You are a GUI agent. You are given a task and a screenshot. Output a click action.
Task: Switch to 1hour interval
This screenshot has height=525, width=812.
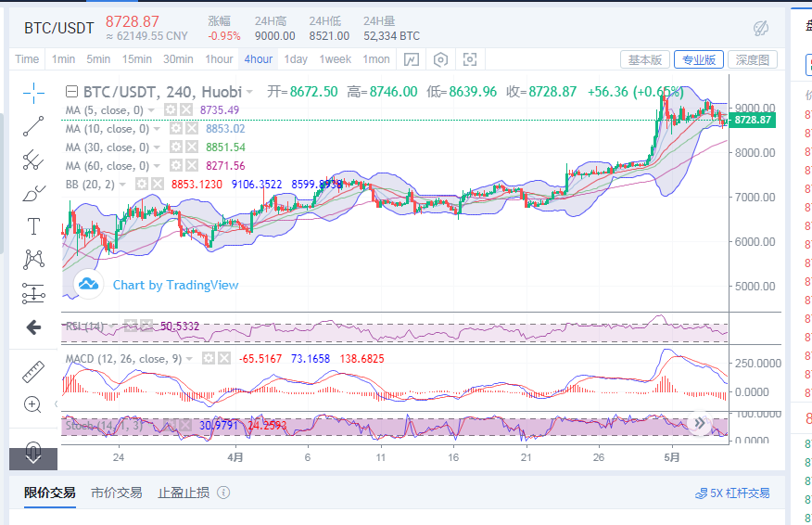[219, 59]
